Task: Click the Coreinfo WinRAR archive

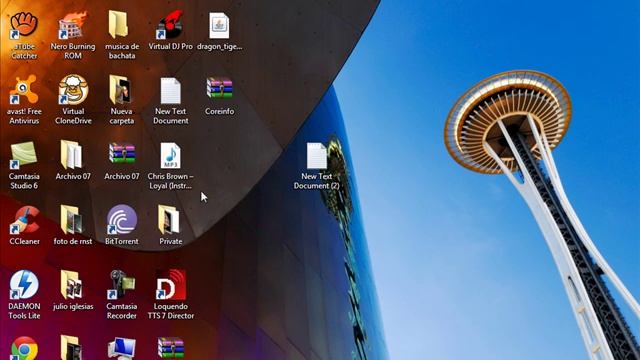Action: [220, 88]
